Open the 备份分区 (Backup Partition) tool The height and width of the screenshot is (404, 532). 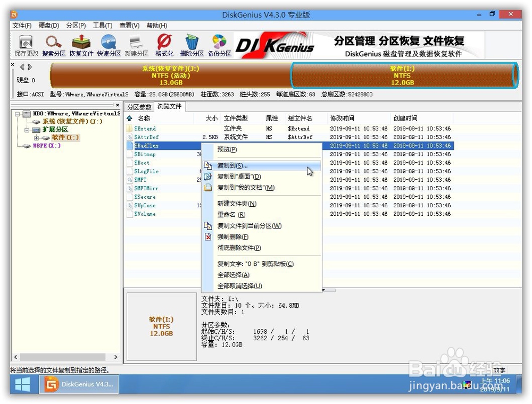219,45
